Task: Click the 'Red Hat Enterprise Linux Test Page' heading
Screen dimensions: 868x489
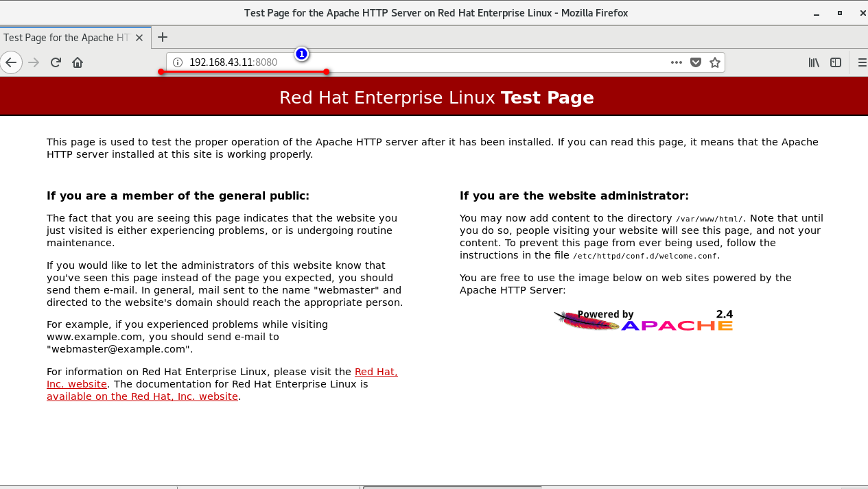Action: click(x=436, y=97)
